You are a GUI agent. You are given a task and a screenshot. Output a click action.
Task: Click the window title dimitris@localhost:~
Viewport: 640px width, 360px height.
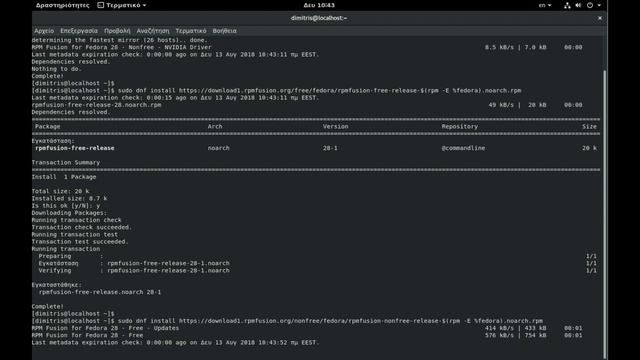[x=319, y=18]
